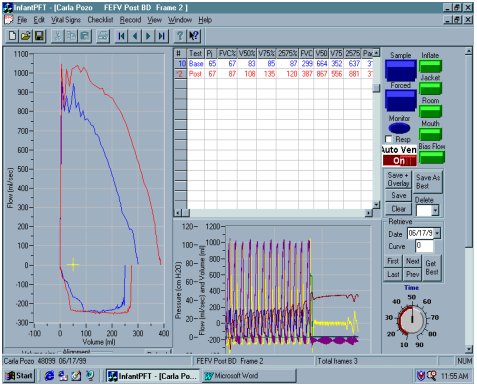Click the New document toolbar icon
Screen dimensions: 477x386
coord(12,36)
